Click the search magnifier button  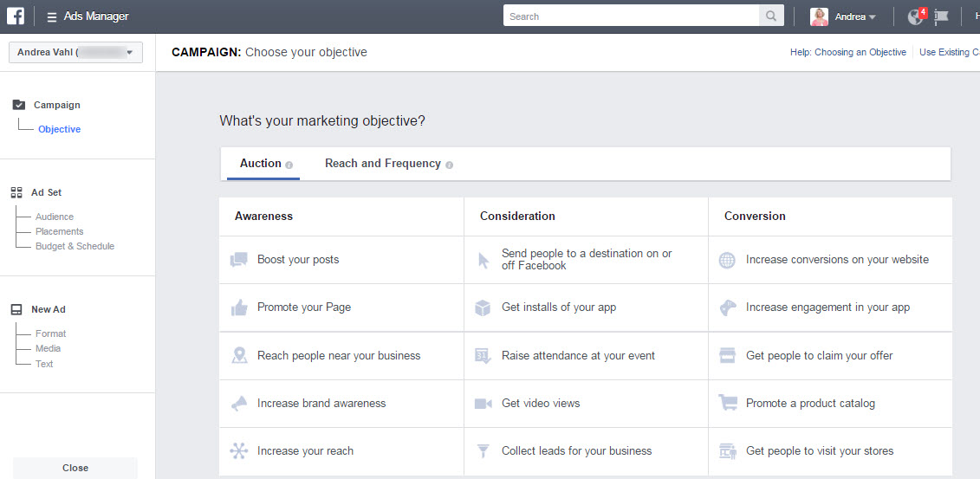pos(771,16)
